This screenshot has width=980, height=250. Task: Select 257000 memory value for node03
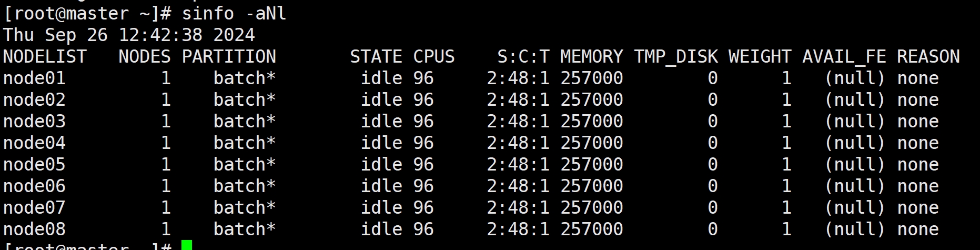click(592, 121)
